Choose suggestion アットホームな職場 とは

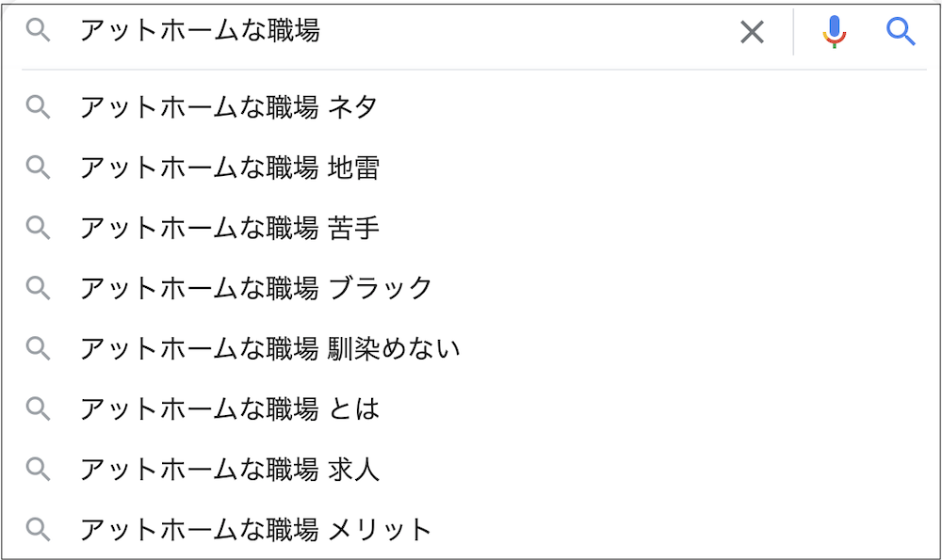coord(471,408)
